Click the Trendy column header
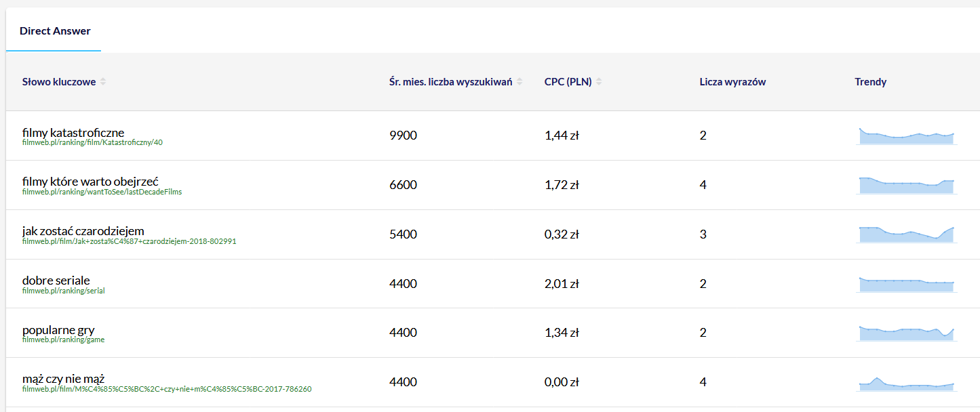This screenshot has width=980, height=412. (870, 82)
